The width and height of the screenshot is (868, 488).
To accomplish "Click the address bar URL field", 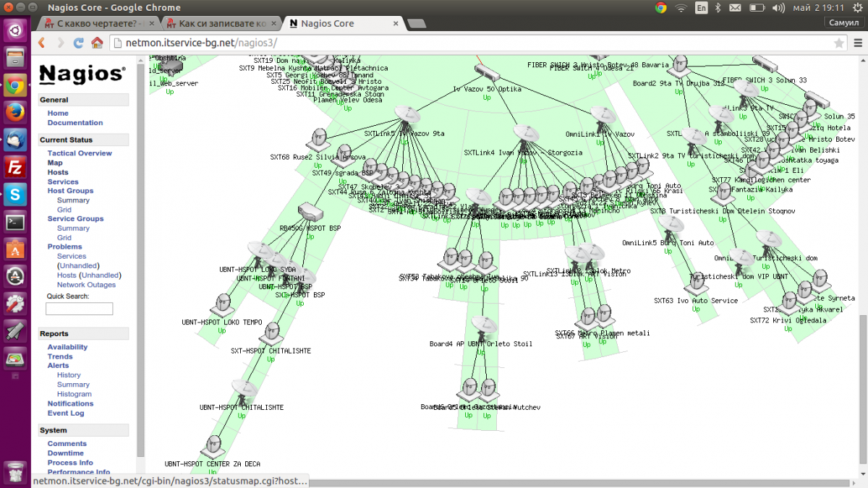I will (x=470, y=43).
